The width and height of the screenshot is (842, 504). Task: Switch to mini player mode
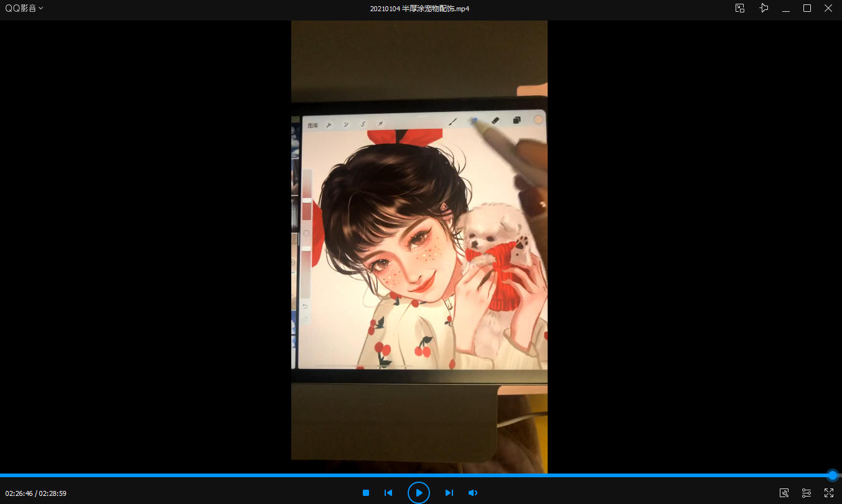click(740, 8)
